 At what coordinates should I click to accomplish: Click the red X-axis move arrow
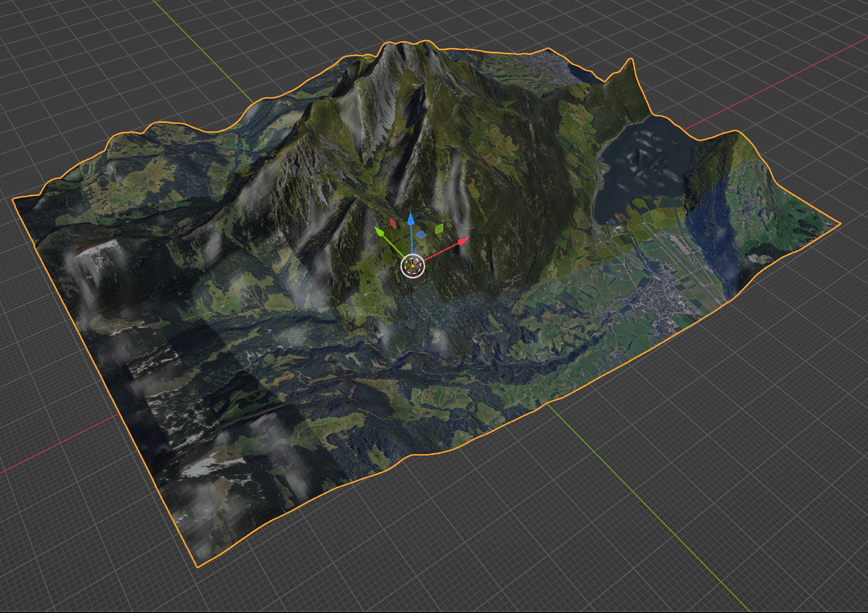(463, 241)
